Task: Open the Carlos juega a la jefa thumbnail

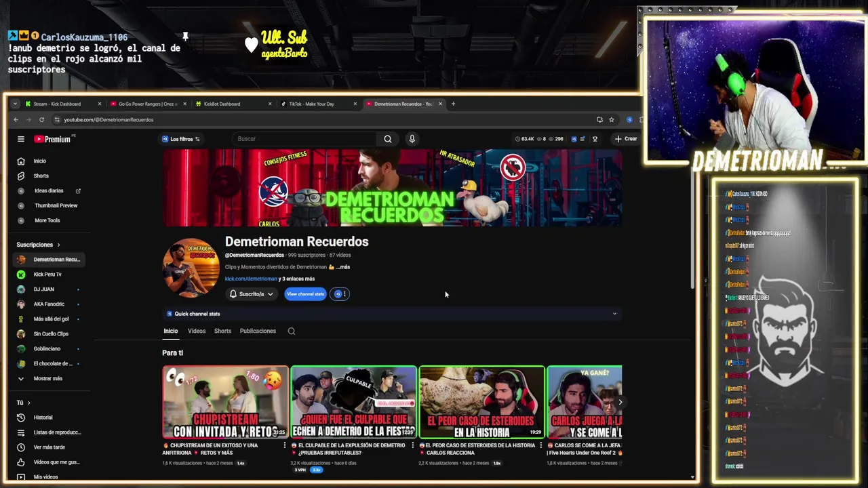Action: pos(585,402)
